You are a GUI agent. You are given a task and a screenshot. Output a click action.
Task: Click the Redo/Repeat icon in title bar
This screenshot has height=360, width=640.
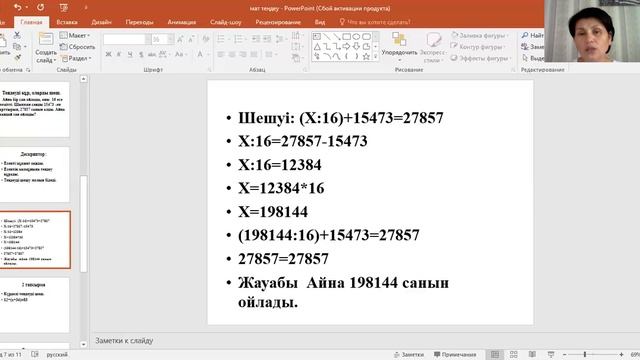(x=40, y=7)
